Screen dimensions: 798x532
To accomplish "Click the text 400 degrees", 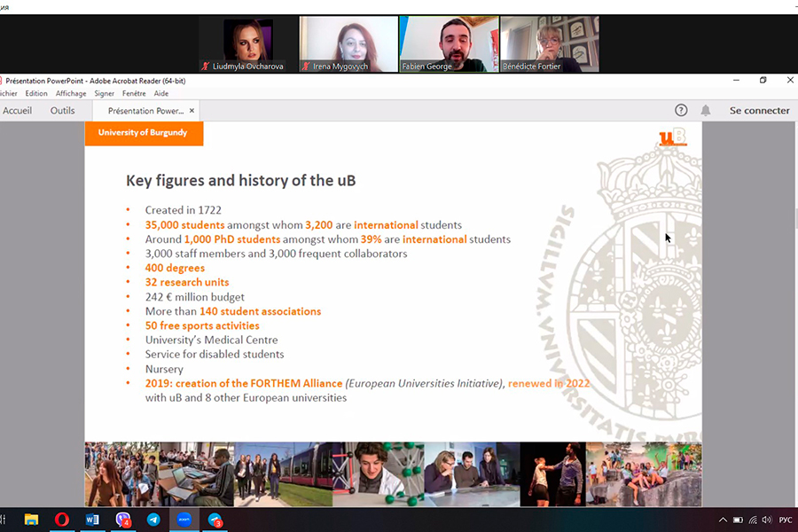I will click(x=175, y=269).
